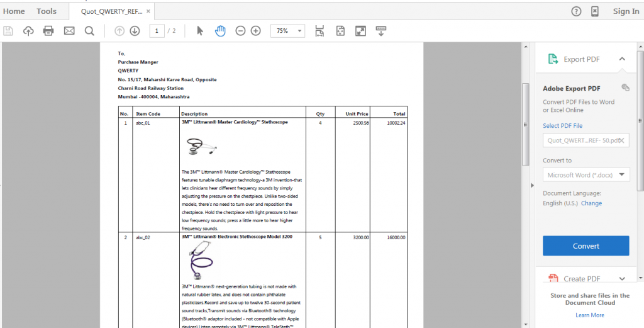Click total value 10002.24

pyautogui.click(x=396, y=123)
